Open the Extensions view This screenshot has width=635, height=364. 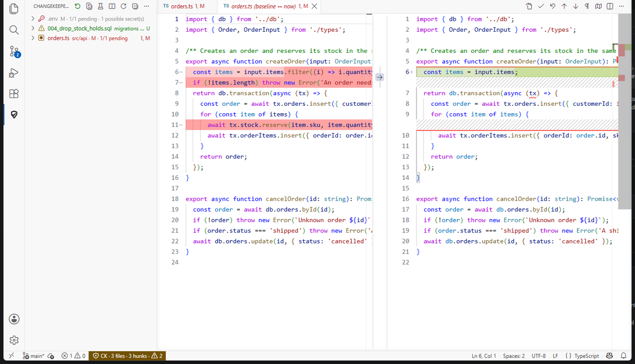click(x=15, y=95)
